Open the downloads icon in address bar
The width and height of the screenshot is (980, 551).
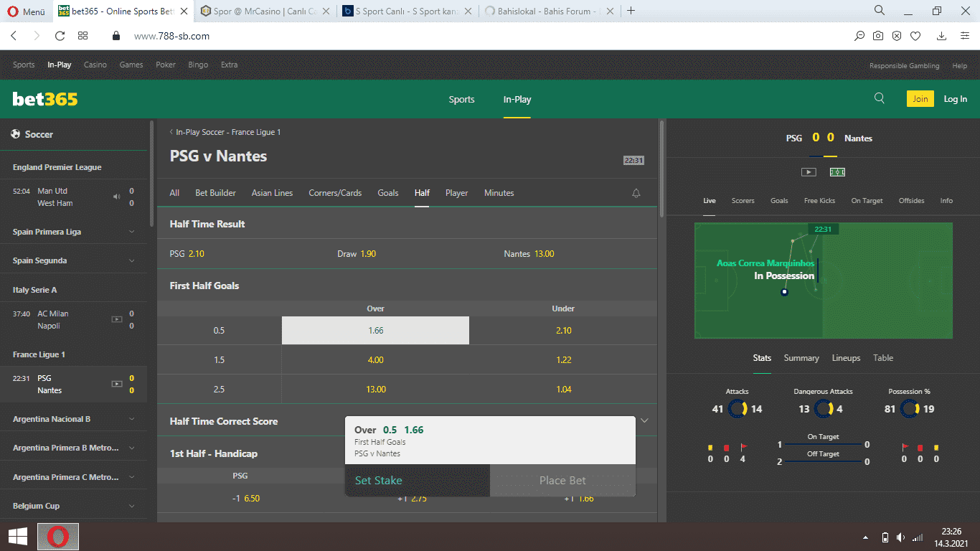coord(941,36)
